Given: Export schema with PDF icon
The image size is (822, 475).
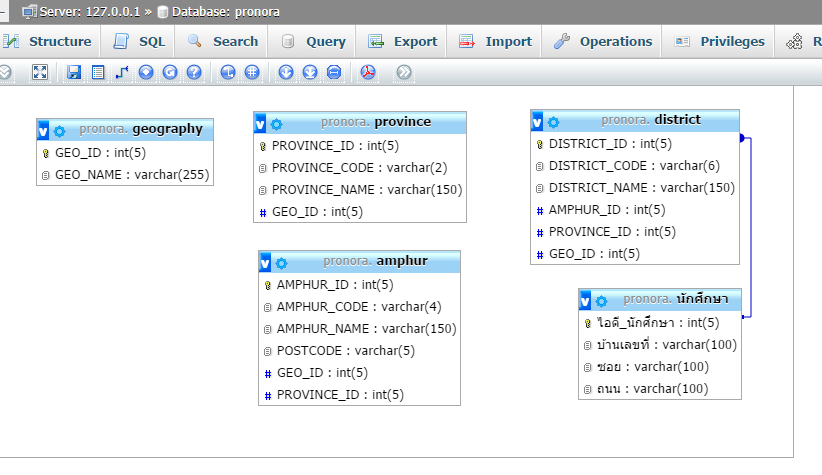Looking at the screenshot, I should click(368, 72).
